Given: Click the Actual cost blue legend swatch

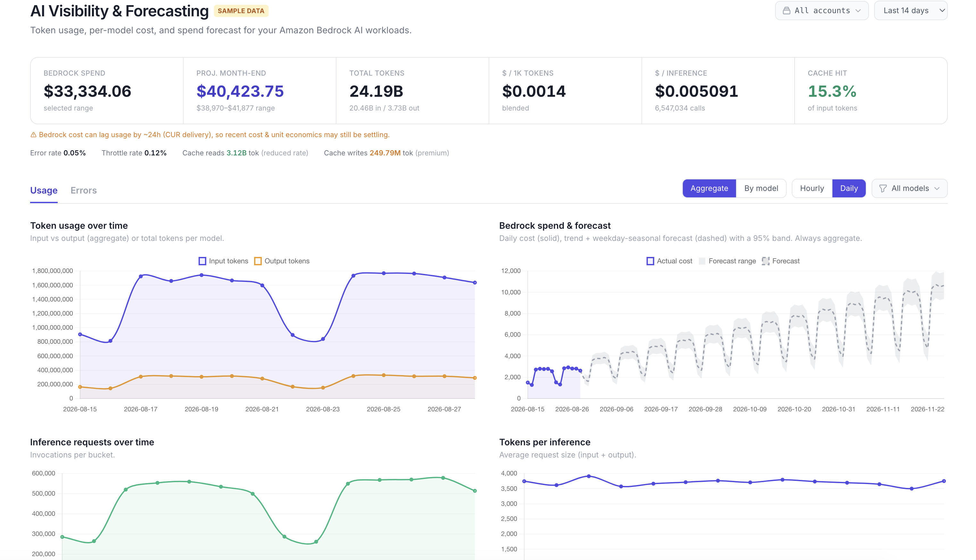Looking at the screenshot, I should click(650, 261).
